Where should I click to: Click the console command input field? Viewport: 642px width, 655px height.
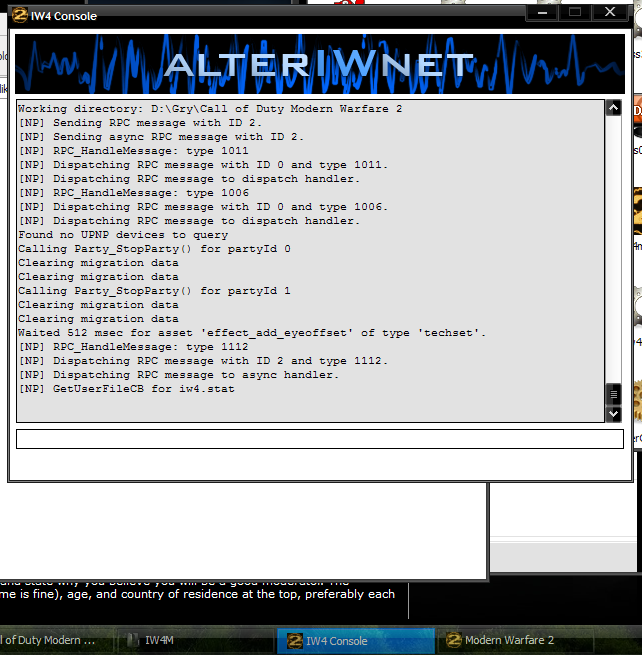(x=320, y=439)
